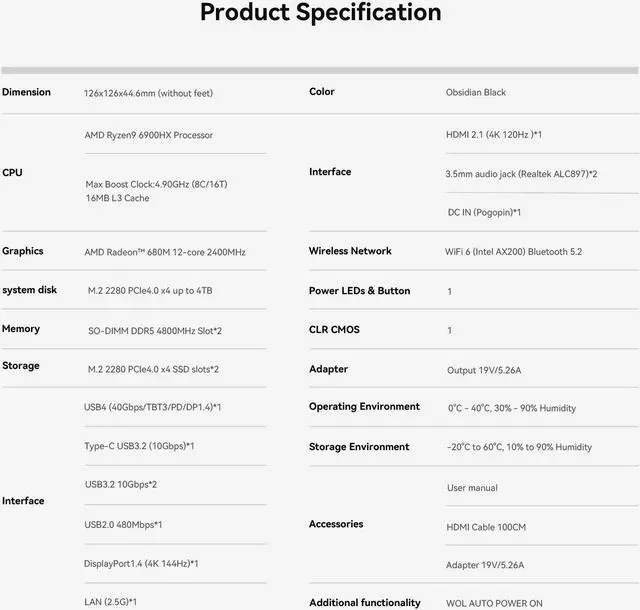Screen dimensions: 640x610
Task: Click the USB4 40Gbps interface entry
Action: tap(153, 407)
